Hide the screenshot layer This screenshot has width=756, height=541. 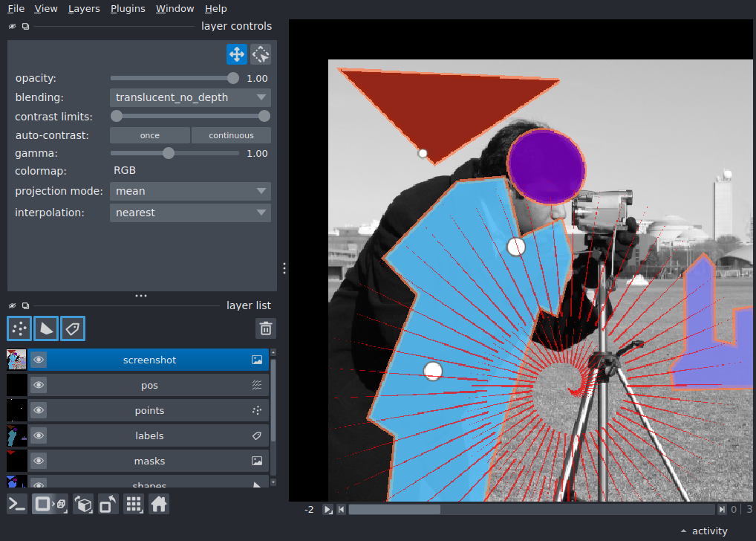point(39,360)
